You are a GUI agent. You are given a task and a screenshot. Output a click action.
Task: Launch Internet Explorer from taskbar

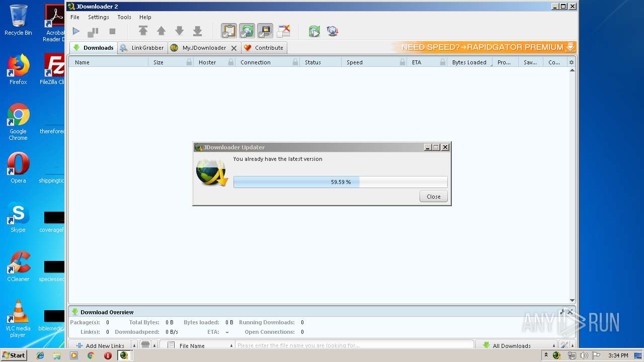click(40, 355)
